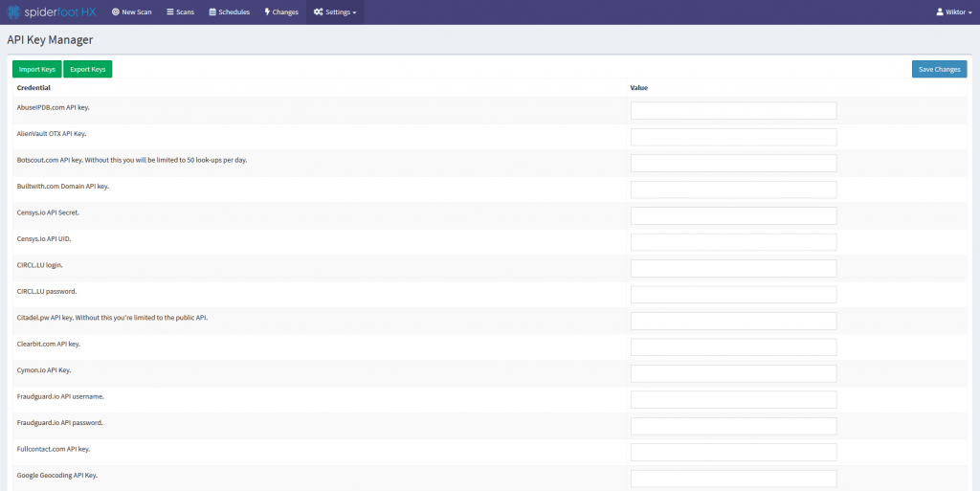The image size is (980, 491).
Task: Focus the CIRCL.LU password field
Action: (733, 294)
